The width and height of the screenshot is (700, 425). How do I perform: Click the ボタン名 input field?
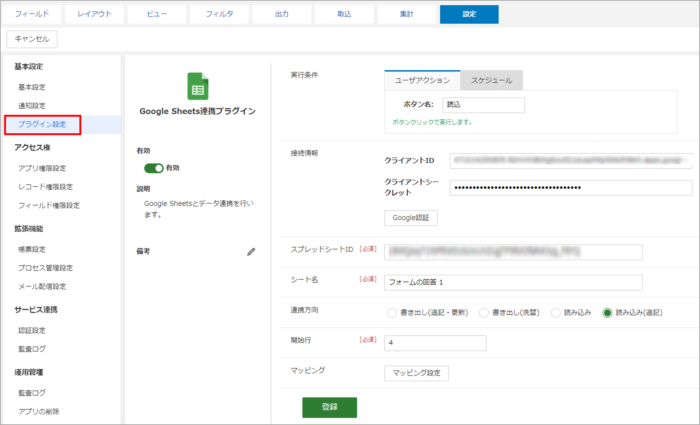(483, 105)
